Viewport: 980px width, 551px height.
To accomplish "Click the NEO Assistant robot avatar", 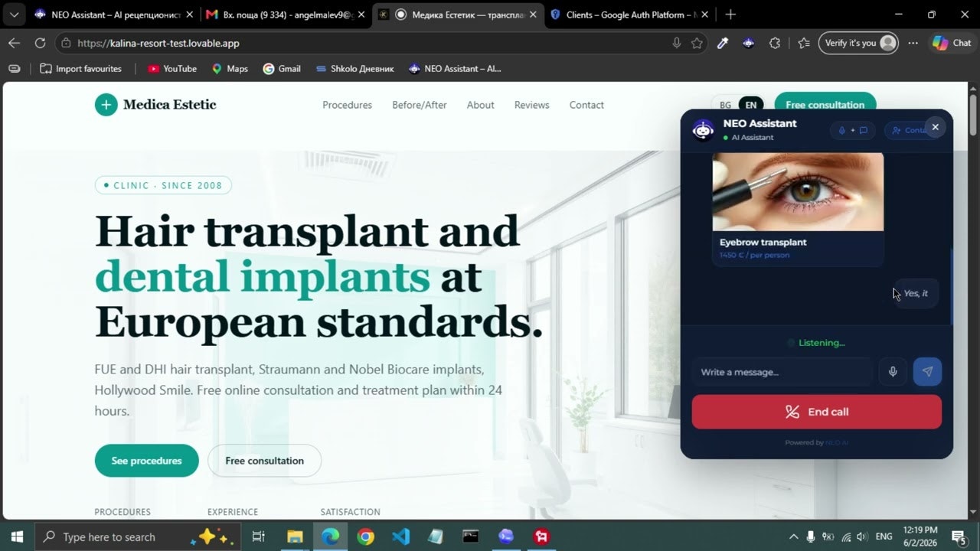I will point(703,129).
